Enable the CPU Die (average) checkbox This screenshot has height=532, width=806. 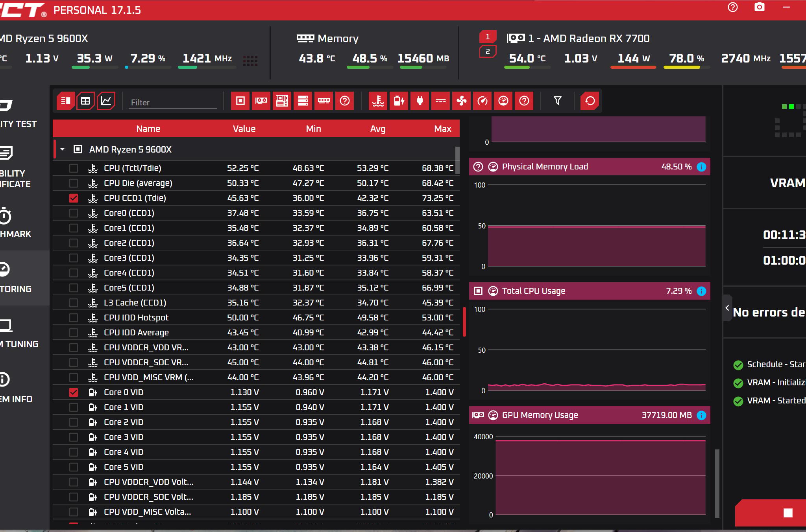click(74, 183)
